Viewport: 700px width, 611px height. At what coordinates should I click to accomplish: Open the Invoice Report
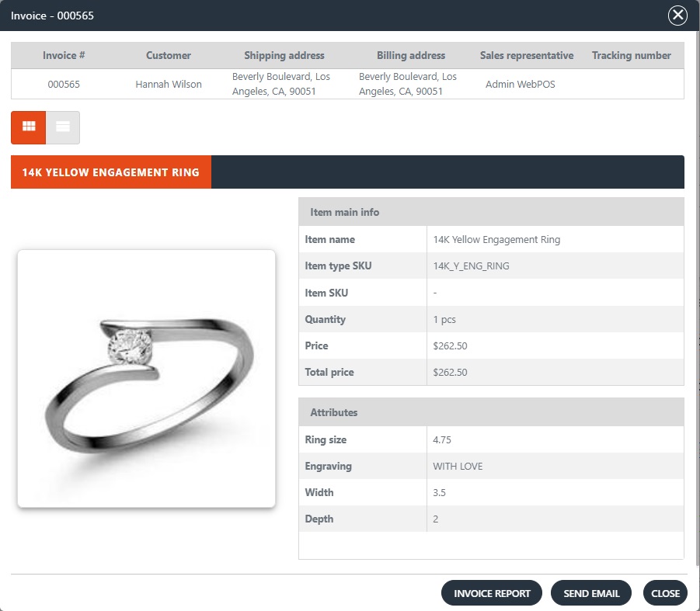[x=492, y=593]
